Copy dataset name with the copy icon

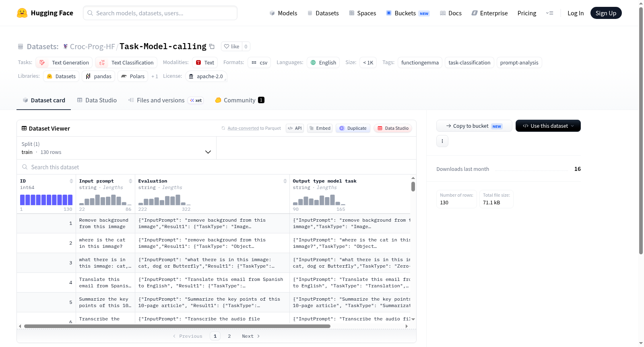pos(212,46)
